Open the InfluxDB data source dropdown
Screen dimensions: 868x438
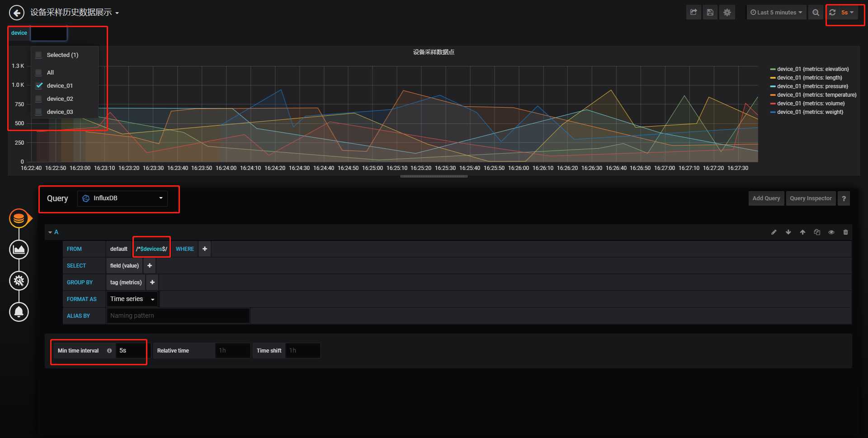[123, 198]
